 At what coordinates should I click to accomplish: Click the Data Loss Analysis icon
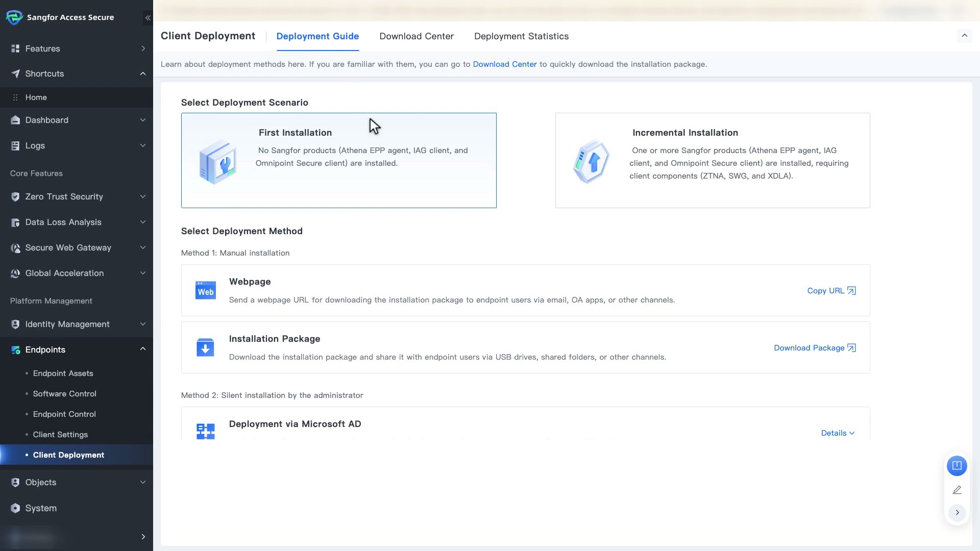point(15,222)
